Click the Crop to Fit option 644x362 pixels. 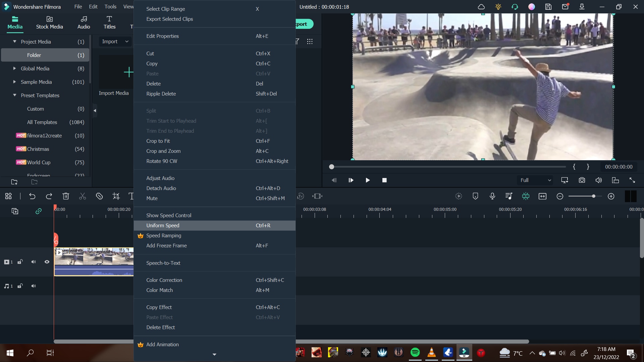click(158, 140)
